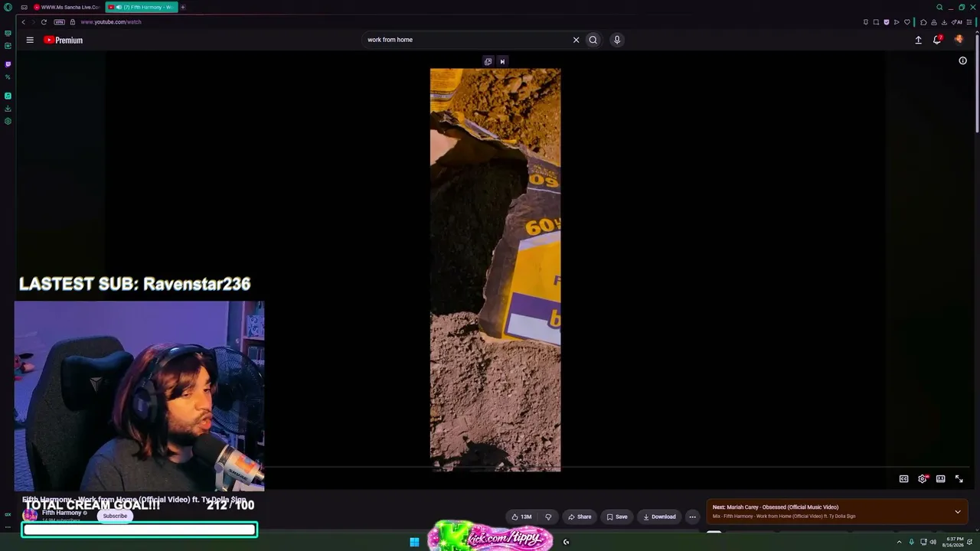Clear the search query text
The image size is (980, 551).
coord(577,40)
